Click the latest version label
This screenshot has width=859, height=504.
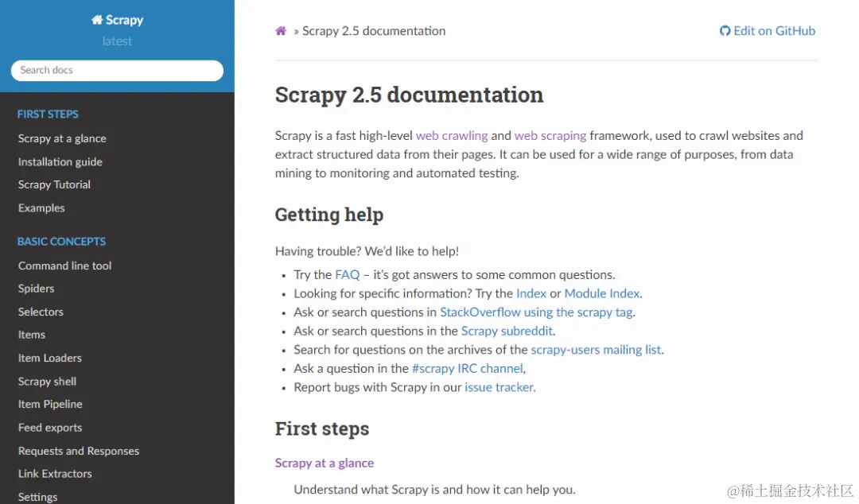[117, 41]
